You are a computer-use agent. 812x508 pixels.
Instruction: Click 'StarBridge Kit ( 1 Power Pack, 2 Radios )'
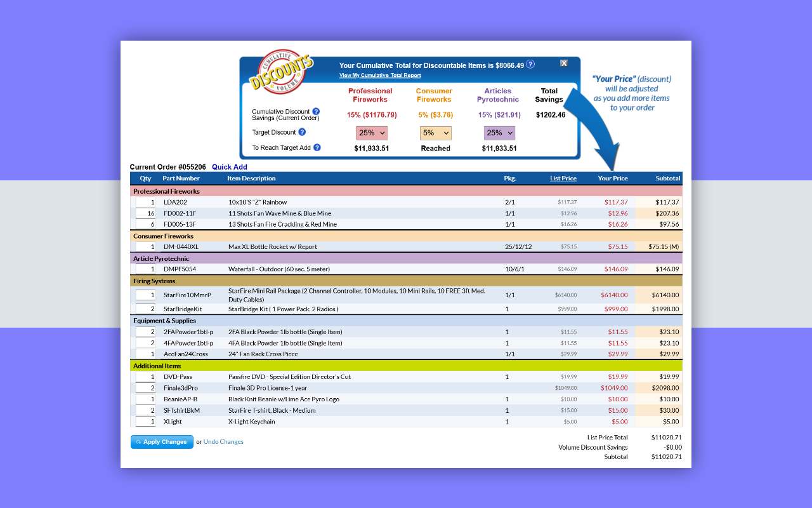click(x=284, y=309)
